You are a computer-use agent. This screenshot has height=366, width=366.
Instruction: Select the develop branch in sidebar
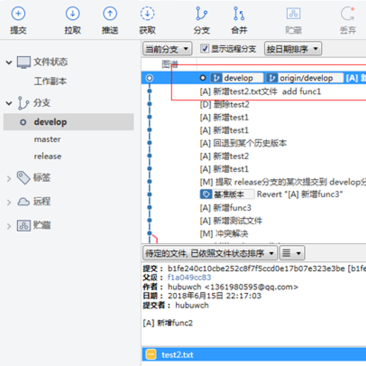[x=69, y=122]
